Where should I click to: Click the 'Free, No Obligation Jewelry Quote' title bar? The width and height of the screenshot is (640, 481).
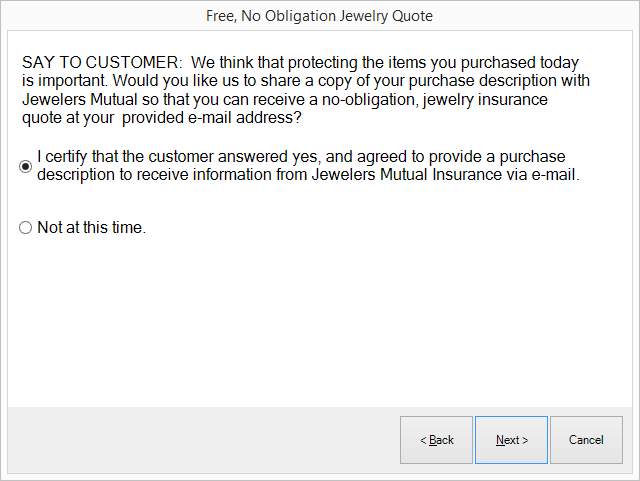320,16
